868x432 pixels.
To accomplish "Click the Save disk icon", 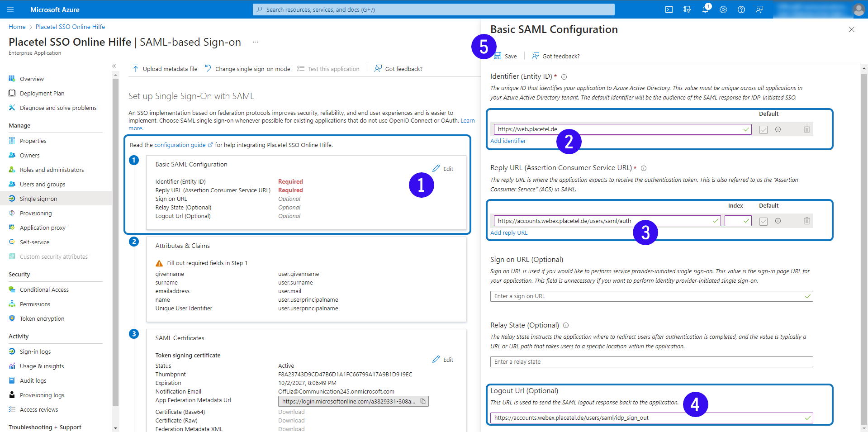I will [x=498, y=56].
